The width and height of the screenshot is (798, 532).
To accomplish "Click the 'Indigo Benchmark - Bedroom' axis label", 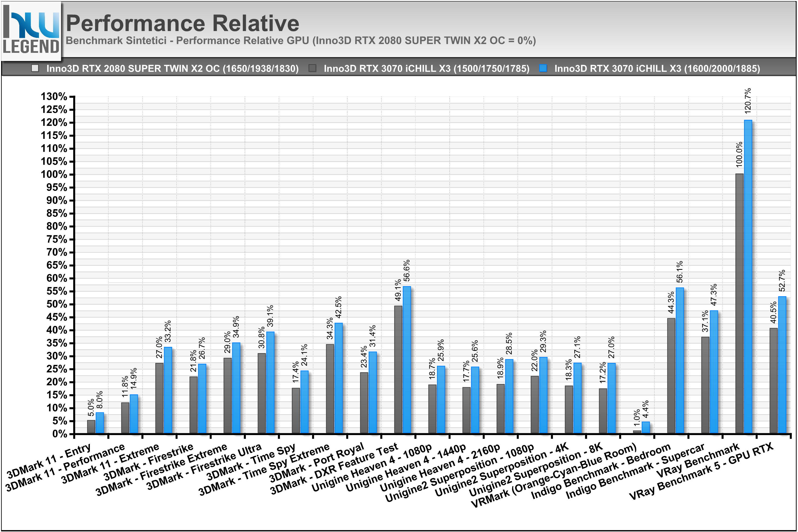I will [601, 471].
